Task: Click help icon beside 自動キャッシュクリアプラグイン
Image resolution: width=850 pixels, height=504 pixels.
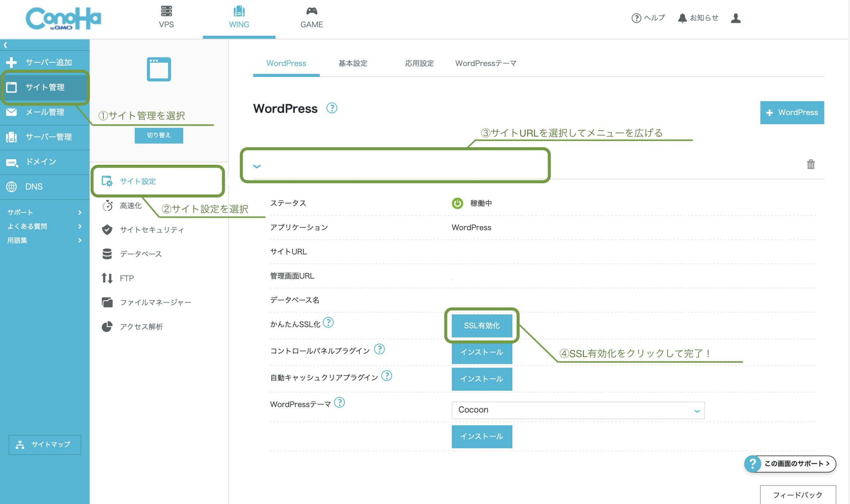Action: click(386, 376)
